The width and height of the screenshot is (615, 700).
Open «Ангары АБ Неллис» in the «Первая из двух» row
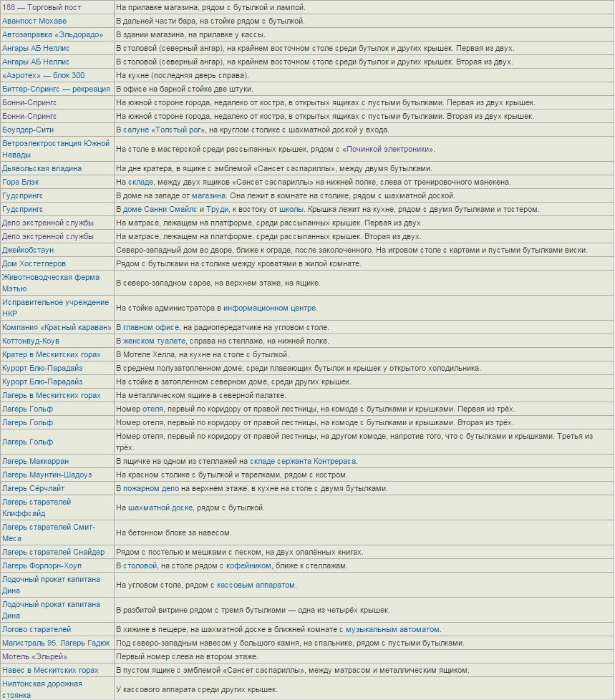pyautogui.click(x=36, y=48)
